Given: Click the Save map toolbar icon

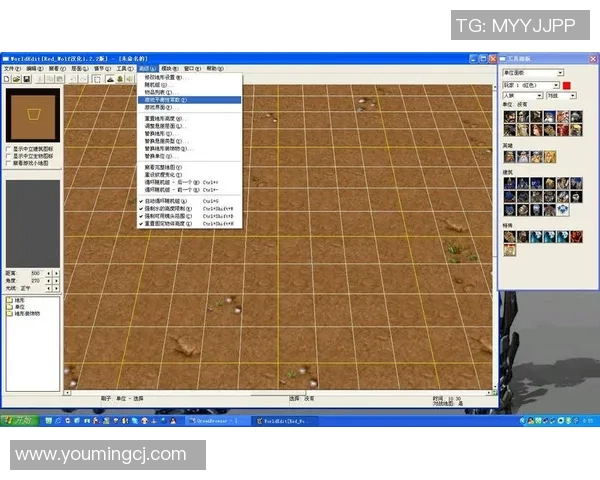Looking at the screenshot, I should 26,78.
